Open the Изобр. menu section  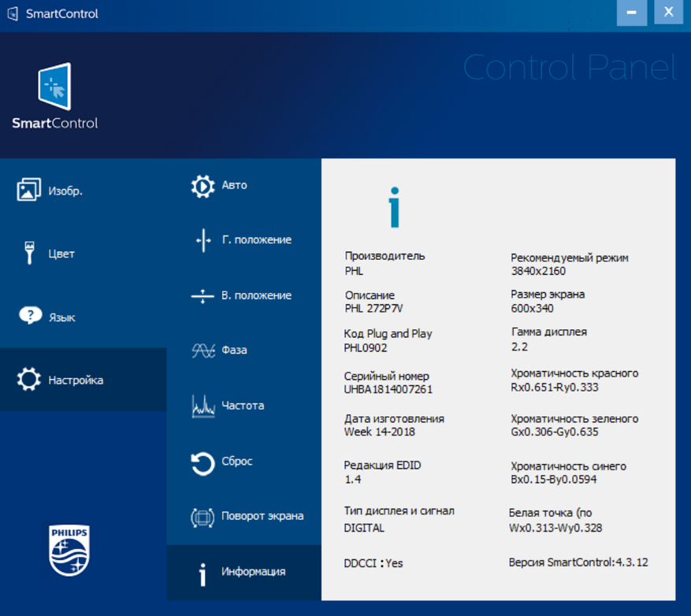click(x=65, y=191)
